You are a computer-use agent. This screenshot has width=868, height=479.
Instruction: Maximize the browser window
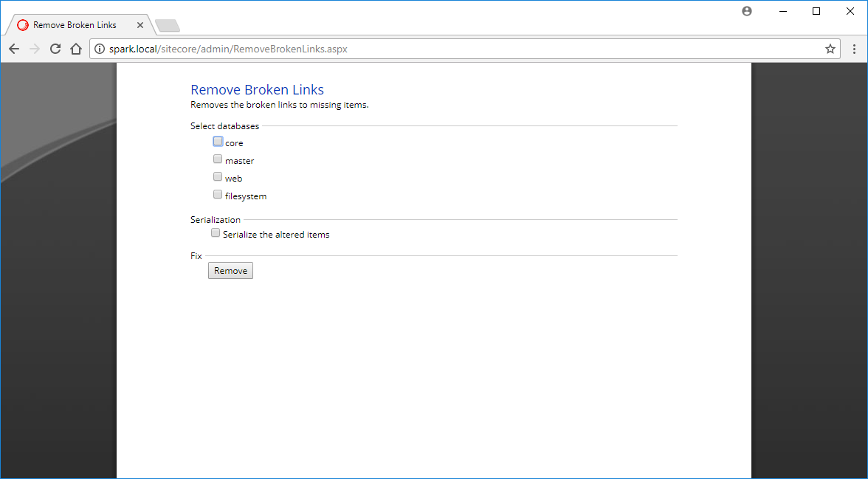[816, 11]
